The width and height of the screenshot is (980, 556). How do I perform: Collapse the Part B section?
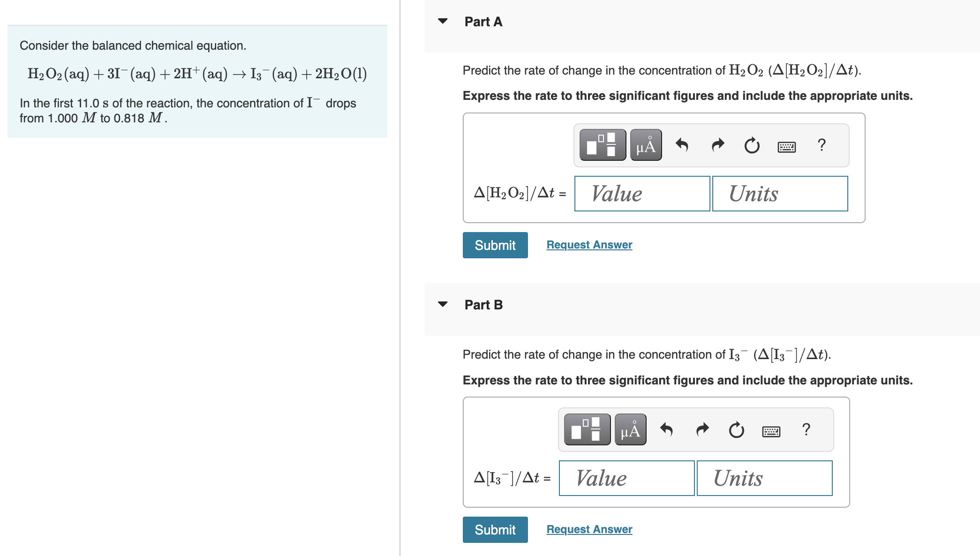[443, 304]
